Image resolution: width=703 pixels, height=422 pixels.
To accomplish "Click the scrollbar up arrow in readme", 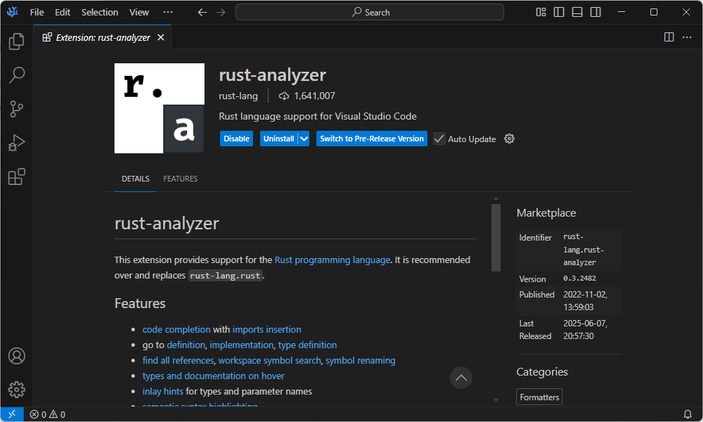I will click(496, 198).
